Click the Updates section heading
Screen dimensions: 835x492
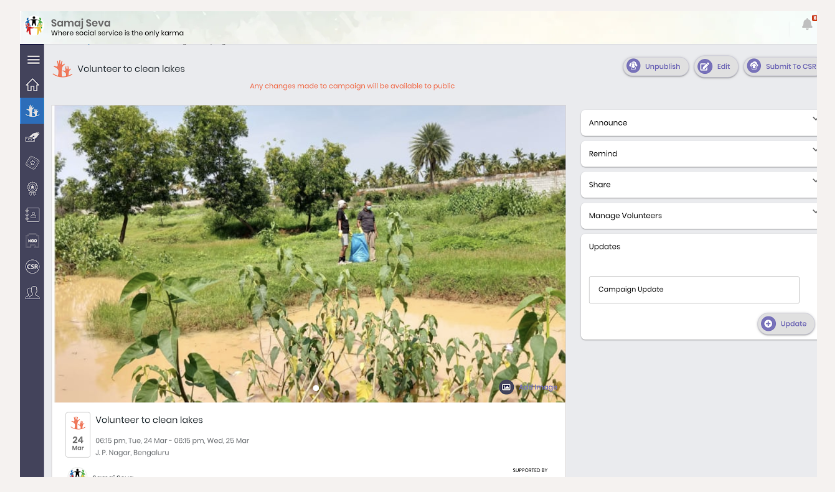(604, 247)
